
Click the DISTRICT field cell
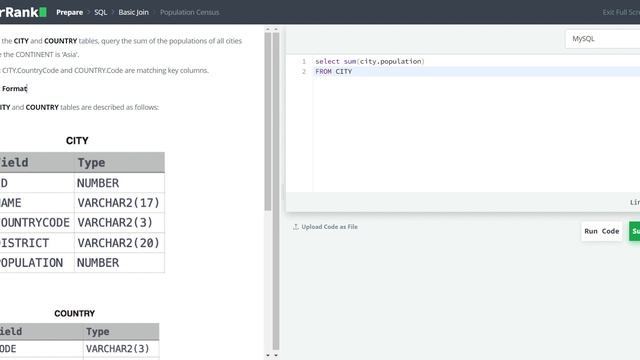pos(37,243)
